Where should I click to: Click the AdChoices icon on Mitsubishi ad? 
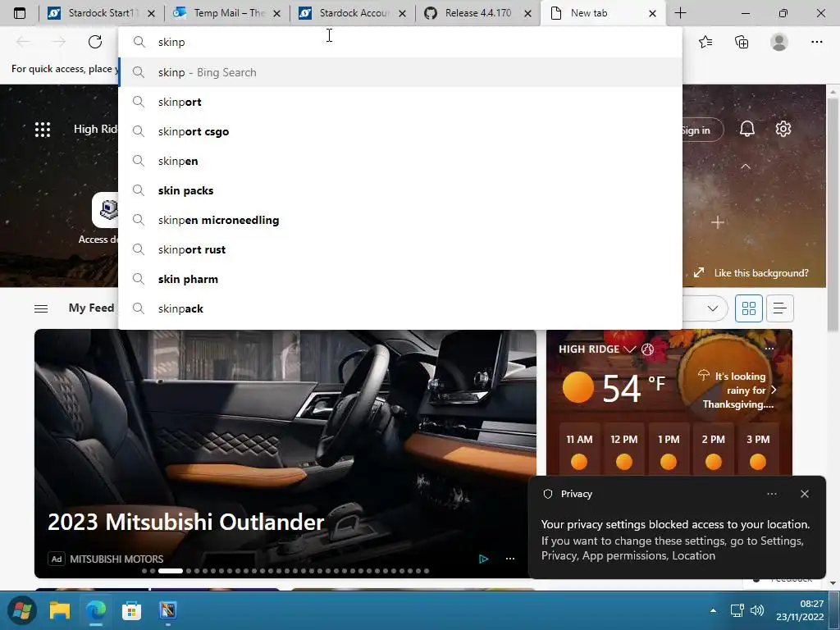483,559
